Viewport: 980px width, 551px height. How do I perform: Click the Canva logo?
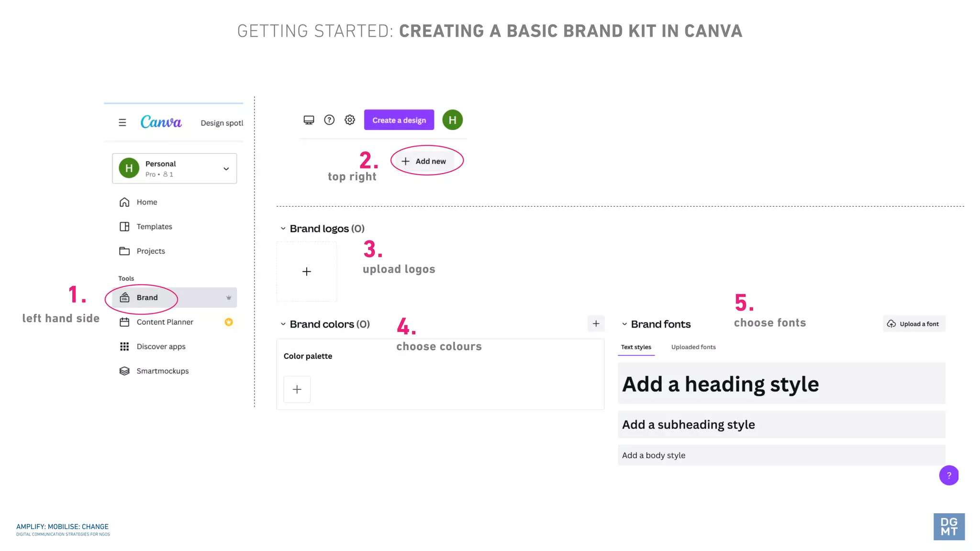[x=161, y=122]
